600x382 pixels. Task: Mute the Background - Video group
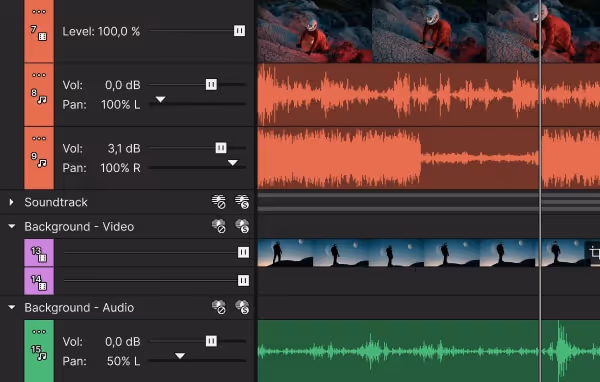pyautogui.click(x=219, y=226)
